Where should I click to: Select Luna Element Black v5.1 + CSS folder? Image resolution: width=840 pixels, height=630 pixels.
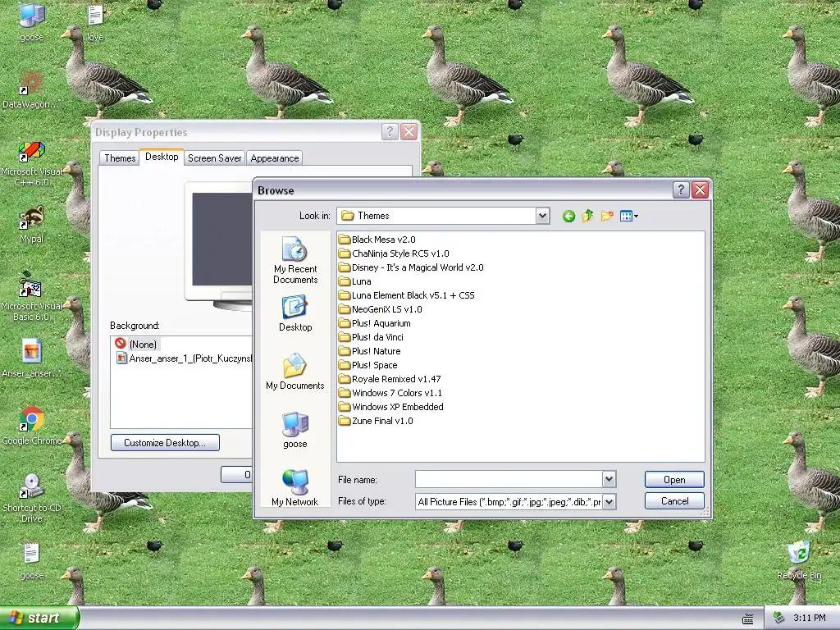407,295
